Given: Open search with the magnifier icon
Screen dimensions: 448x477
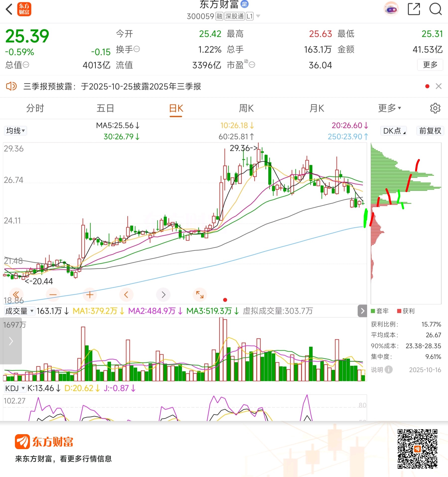Looking at the screenshot, I should [x=436, y=9].
